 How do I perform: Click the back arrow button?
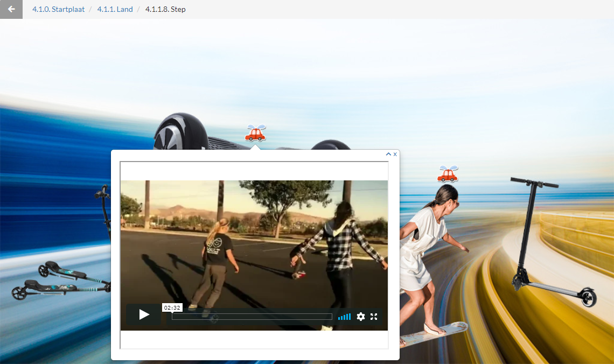[x=11, y=9]
